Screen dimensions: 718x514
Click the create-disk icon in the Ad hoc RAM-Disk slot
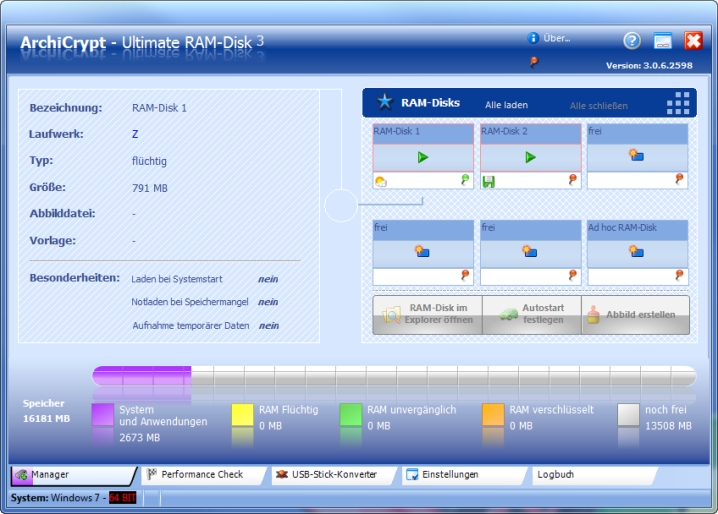coord(636,252)
